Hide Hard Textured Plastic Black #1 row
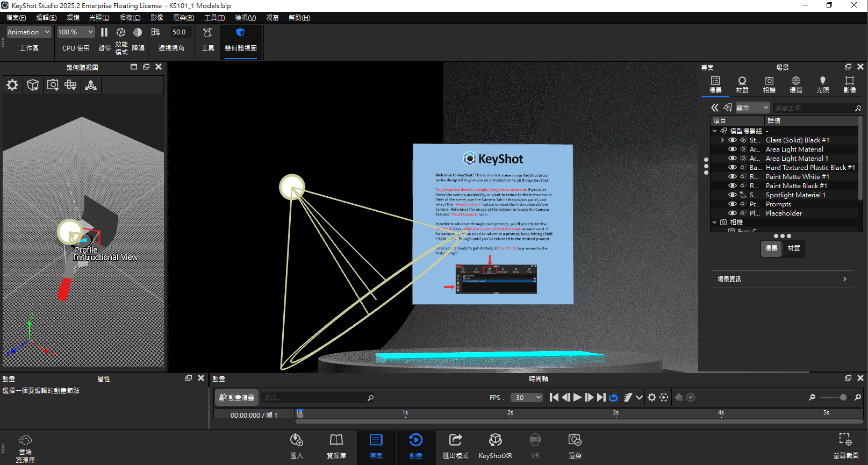The width and height of the screenshot is (868, 465). (x=733, y=168)
